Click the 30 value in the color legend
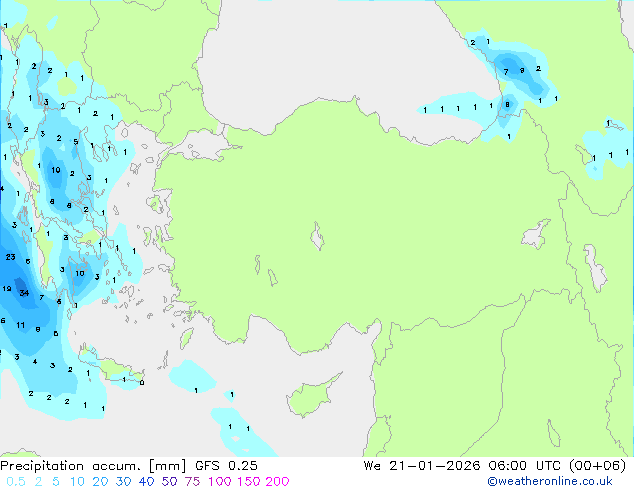The width and height of the screenshot is (634, 490). [x=123, y=482]
